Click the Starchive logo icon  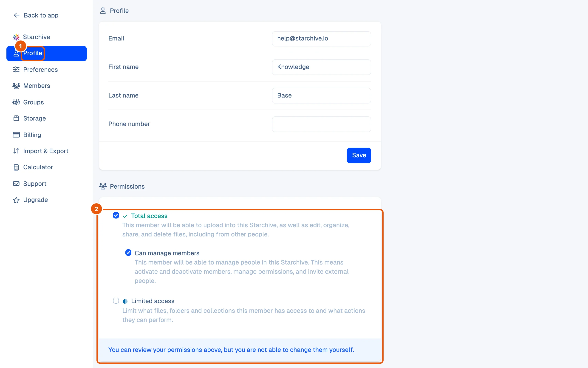(16, 37)
